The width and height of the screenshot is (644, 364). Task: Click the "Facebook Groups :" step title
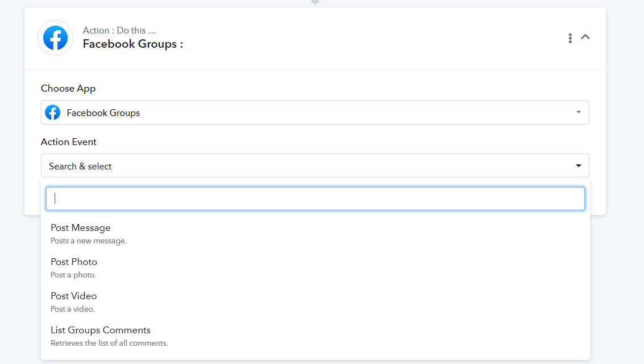click(133, 44)
